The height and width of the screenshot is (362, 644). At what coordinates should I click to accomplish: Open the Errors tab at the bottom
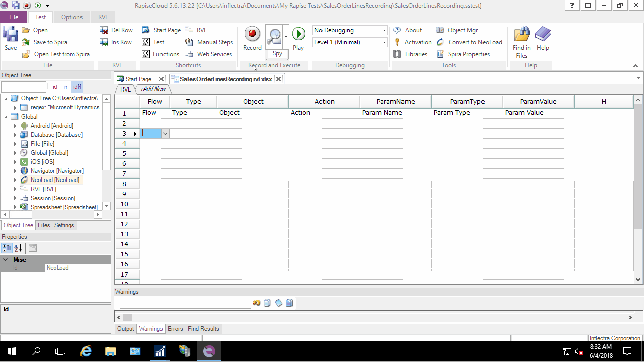coord(175,329)
